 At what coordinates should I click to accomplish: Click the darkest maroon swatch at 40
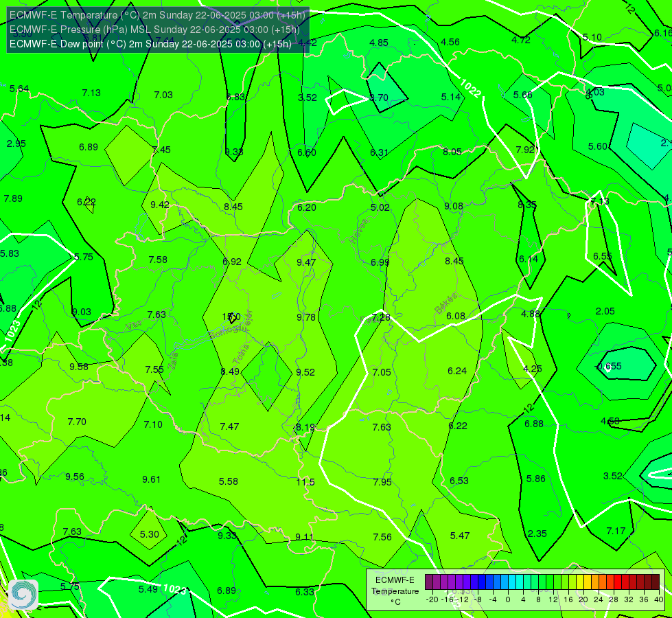click(x=656, y=582)
